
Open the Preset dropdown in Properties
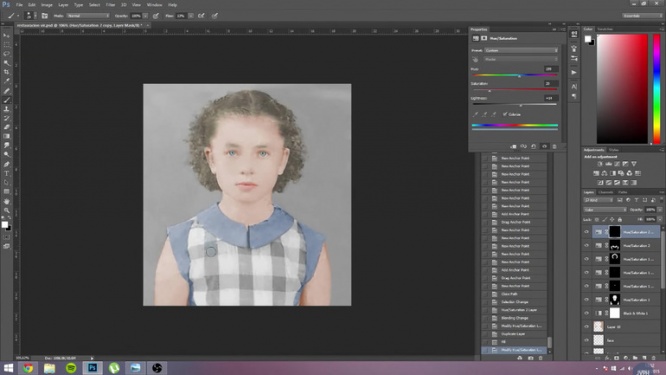tap(521, 50)
